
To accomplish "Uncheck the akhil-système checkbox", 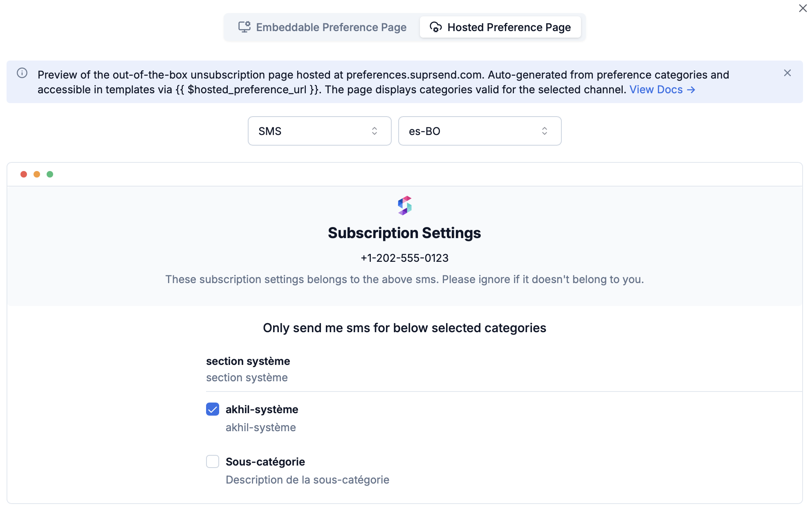I will 213,409.
